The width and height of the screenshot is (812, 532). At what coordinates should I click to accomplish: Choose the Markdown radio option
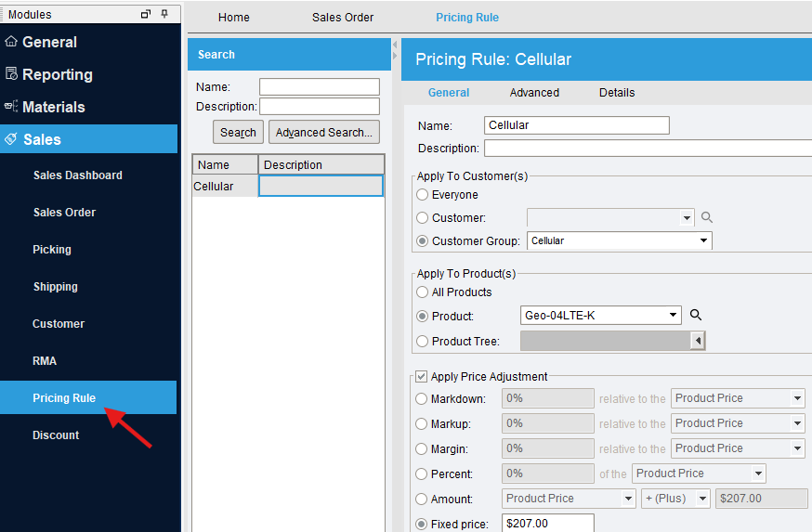click(422, 399)
